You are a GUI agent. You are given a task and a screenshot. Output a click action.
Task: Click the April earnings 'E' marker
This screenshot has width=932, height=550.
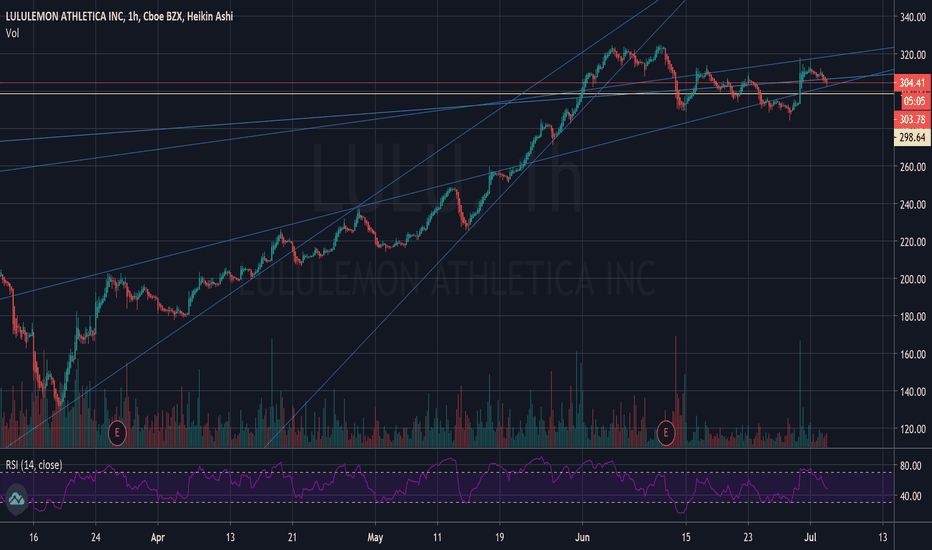click(x=117, y=432)
